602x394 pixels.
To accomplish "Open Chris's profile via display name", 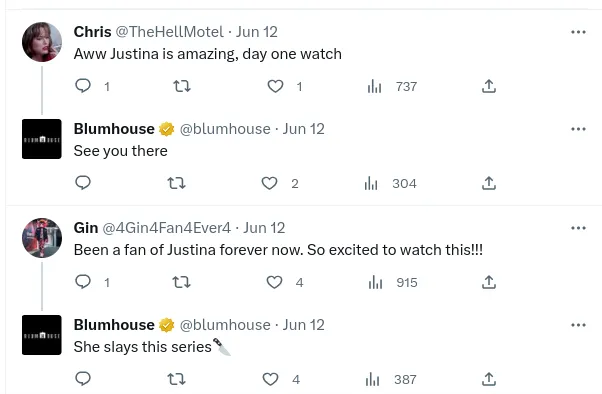I will pyautogui.click(x=93, y=32).
